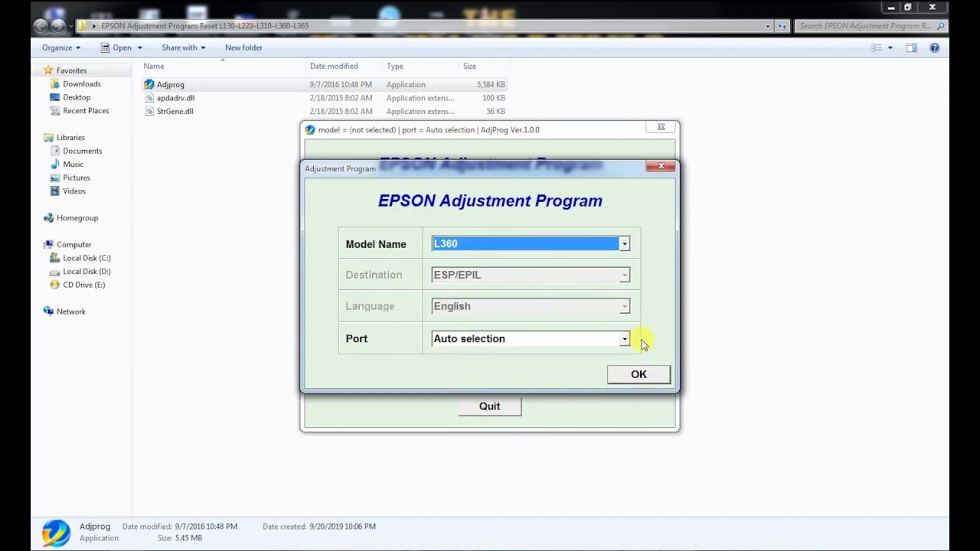Click the Downloads folder icon in Favorites

(54, 84)
